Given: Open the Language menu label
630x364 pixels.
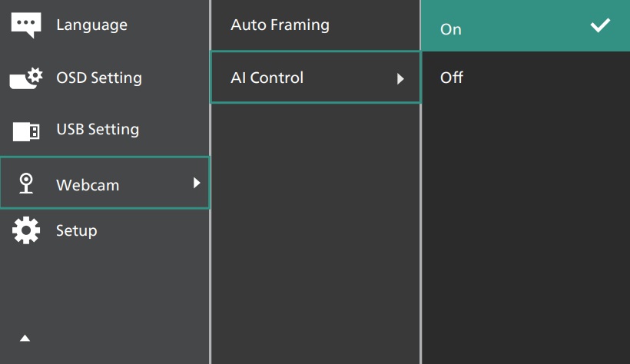Looking at the screenshot, I should point(91,25).
